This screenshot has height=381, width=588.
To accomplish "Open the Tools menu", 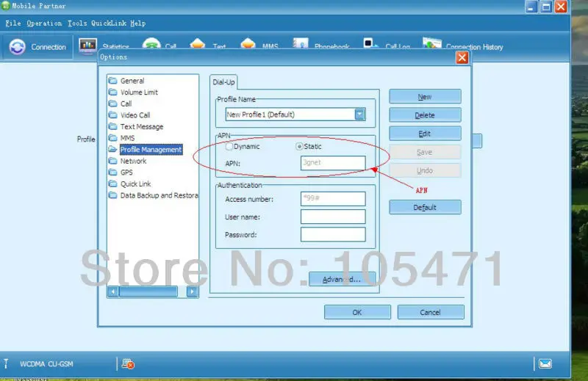I will coord(77,23).
